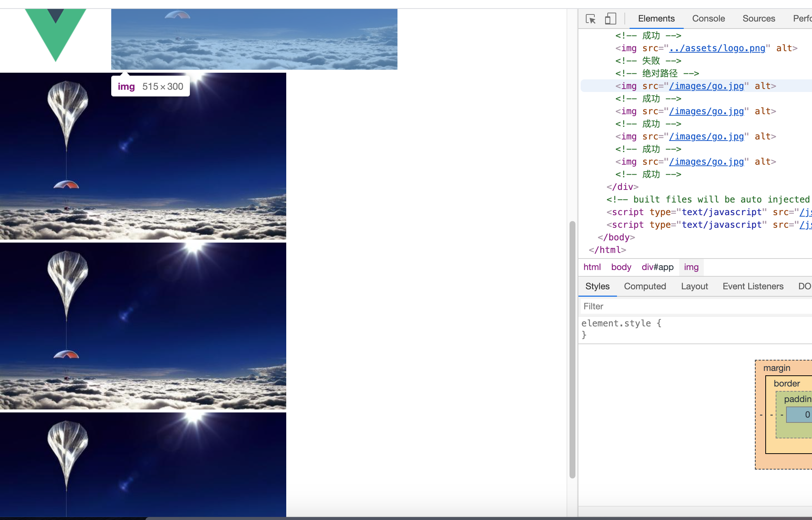Toggle the device toolbar icon
Viewport: 812px width, 520px height.
click(x=610, y=19)
